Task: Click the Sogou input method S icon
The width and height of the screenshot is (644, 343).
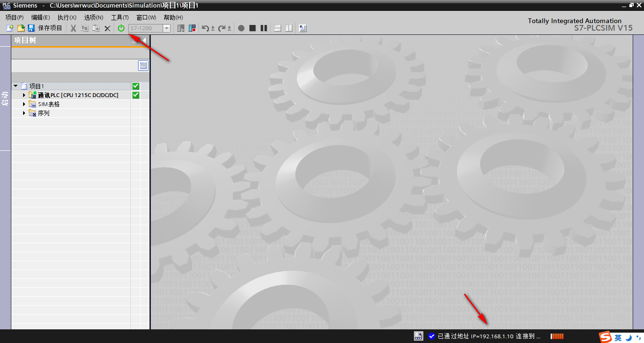Action: 605,337
